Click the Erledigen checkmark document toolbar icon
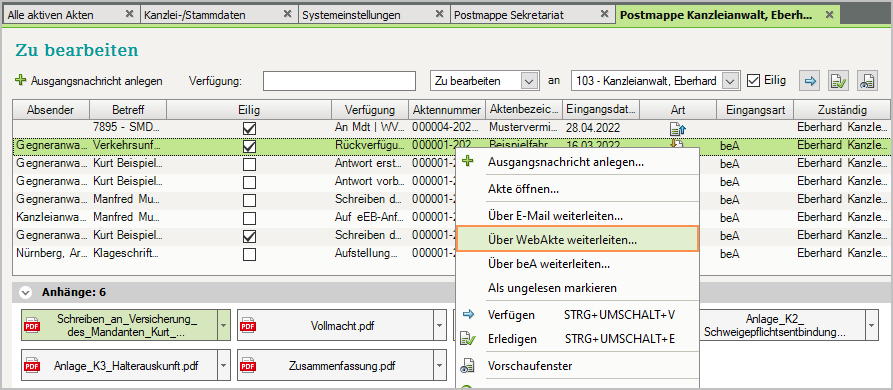Viewport: 893px width, 390px height. pos(838,81)
